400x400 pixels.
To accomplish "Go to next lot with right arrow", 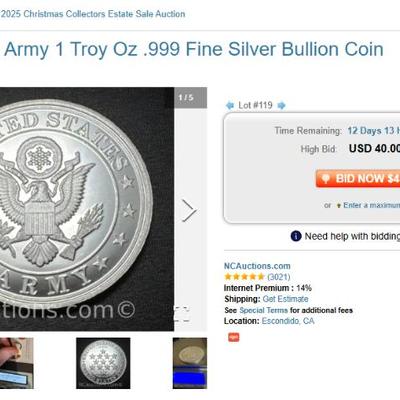I will [x=282, y=106].
